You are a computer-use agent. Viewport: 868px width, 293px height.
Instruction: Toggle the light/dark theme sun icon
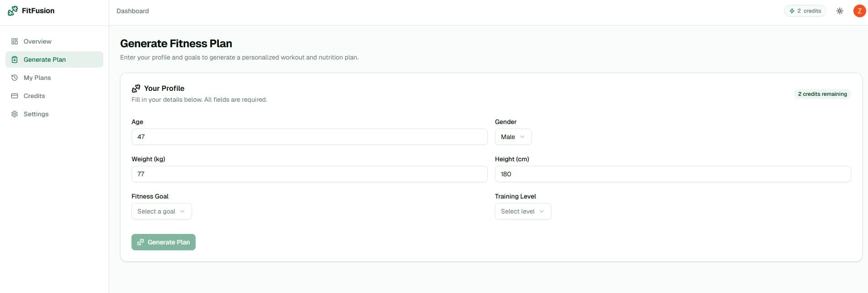(840, 11)
